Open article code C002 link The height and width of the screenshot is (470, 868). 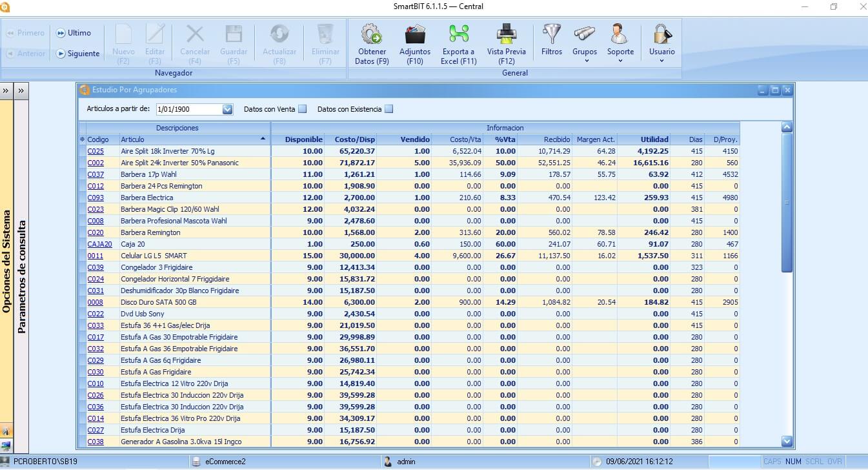pos(96,163)
